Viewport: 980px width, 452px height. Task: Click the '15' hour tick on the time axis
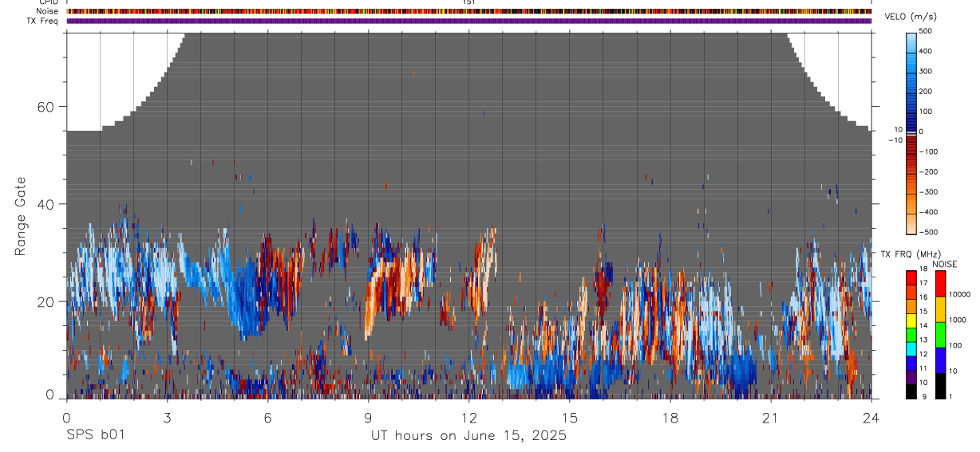pyautogui.click(x=569, y=418)
